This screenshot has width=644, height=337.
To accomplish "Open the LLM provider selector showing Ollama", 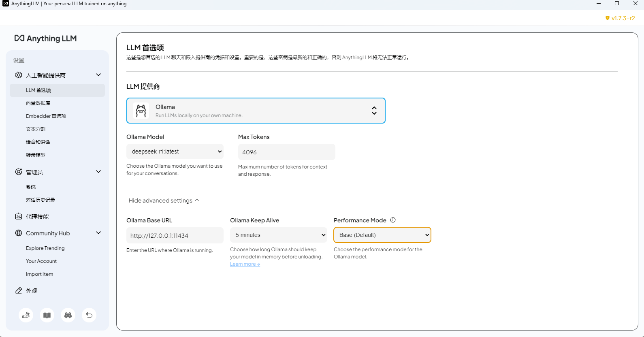I will (x=256, y=111).
